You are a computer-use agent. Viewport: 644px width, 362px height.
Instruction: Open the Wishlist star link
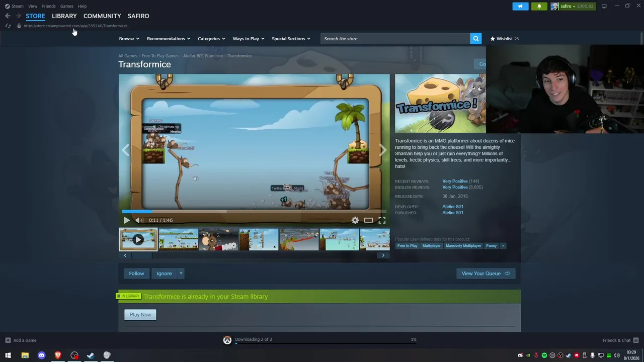pos(504,39)
